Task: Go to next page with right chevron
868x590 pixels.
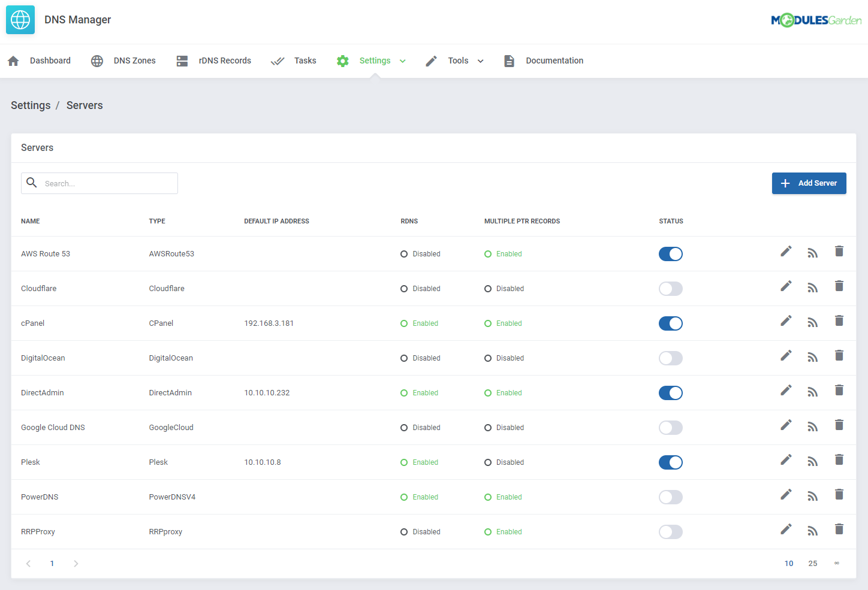Action: point(76,563)
